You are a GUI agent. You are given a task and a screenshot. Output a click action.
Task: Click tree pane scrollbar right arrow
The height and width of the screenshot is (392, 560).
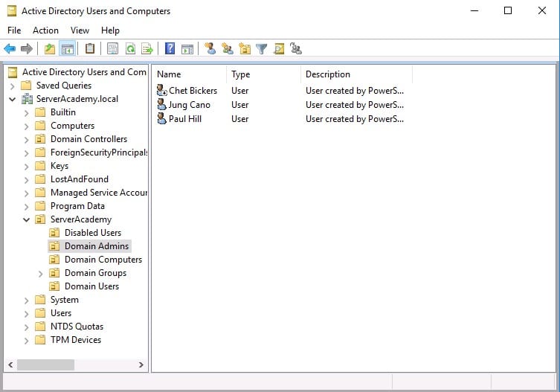(x=141, y=364)
